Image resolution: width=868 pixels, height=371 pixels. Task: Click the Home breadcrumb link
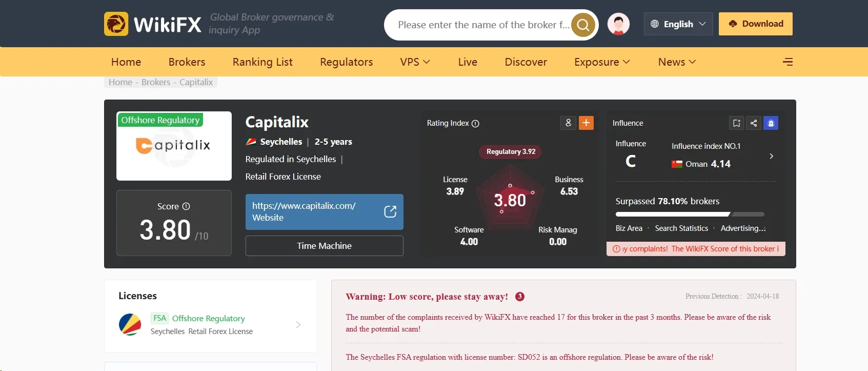point(120,82)
